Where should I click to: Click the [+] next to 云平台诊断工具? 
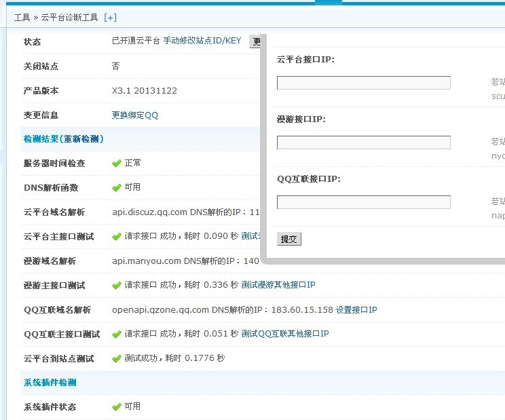click(x=110, y=18)
